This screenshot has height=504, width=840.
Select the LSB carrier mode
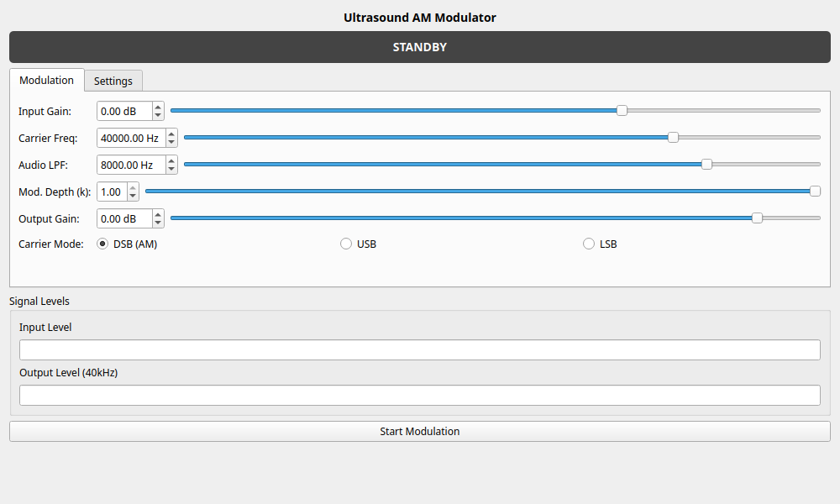(589, 243)
